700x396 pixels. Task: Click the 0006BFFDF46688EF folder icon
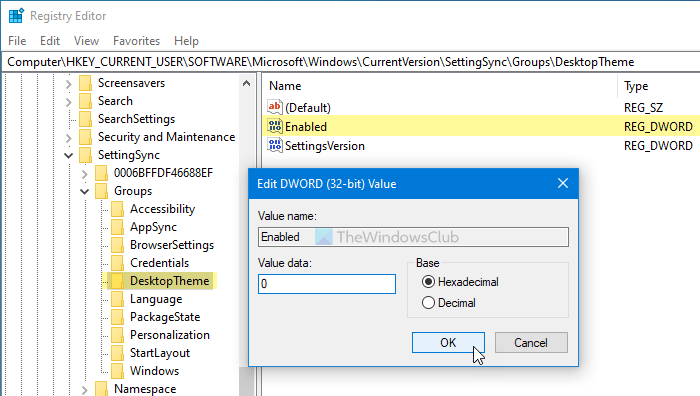[x=101, y=173]
